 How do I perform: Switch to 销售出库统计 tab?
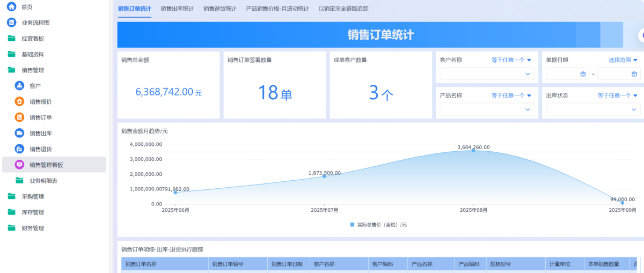click(x=177, y=9)
